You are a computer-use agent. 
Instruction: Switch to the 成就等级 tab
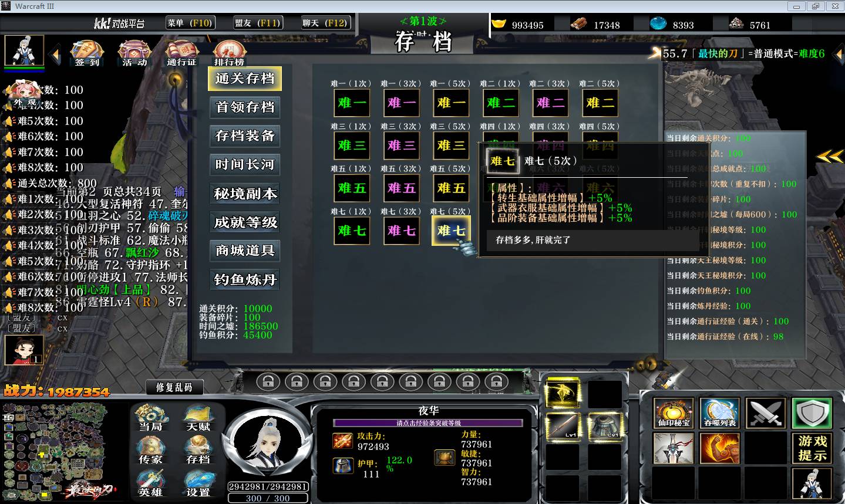coord(245,222)
